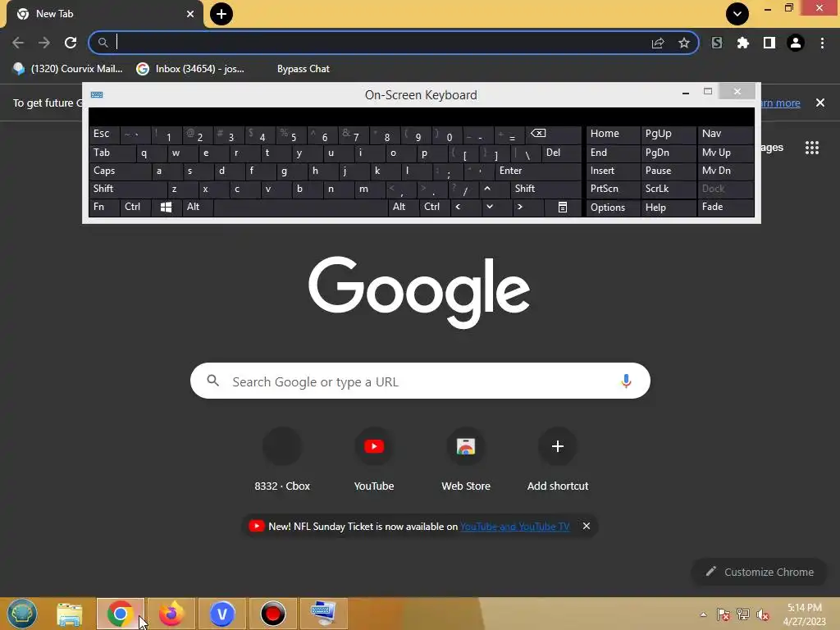The image size is (840, 630).
Task: Open the Chrome three-dot menu
Action: pyautogui.click(x=822, y=43)
